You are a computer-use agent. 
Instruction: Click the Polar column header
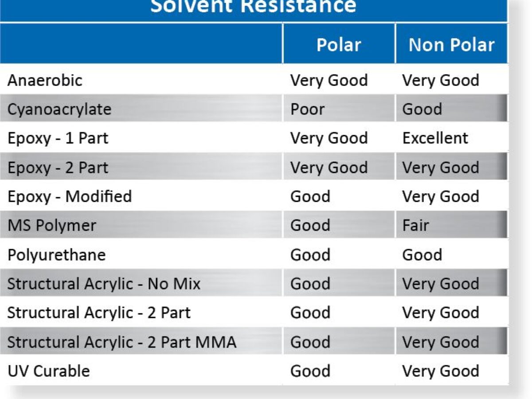pyautogui.click(x=338, y=45)
